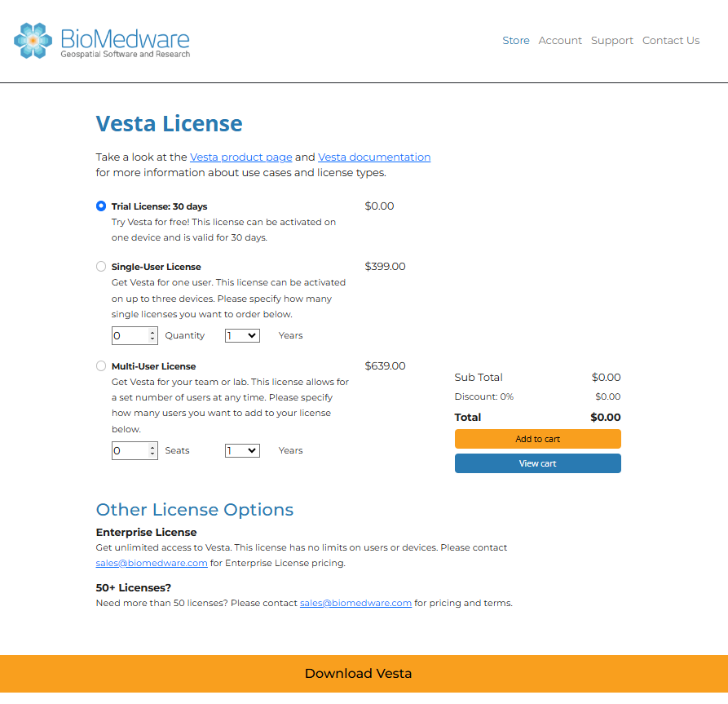Click the bold Total amount $0.00

606,418
